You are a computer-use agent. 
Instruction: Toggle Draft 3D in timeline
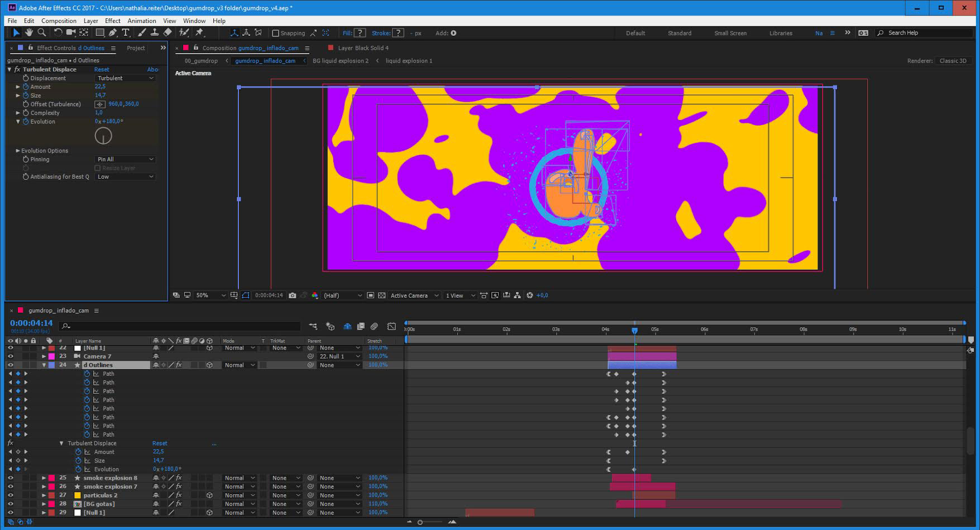coord(331,326)
